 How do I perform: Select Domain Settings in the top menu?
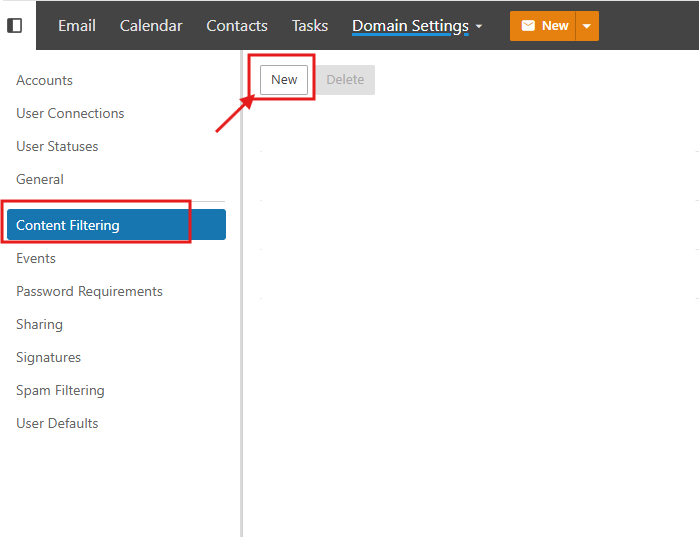[x=410, y=26]
